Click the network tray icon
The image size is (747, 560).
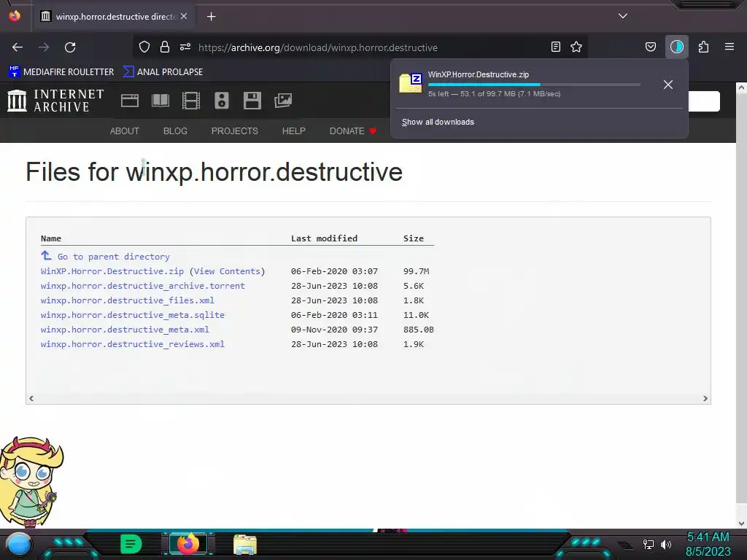pyautogui.click(x=649, y=544)
